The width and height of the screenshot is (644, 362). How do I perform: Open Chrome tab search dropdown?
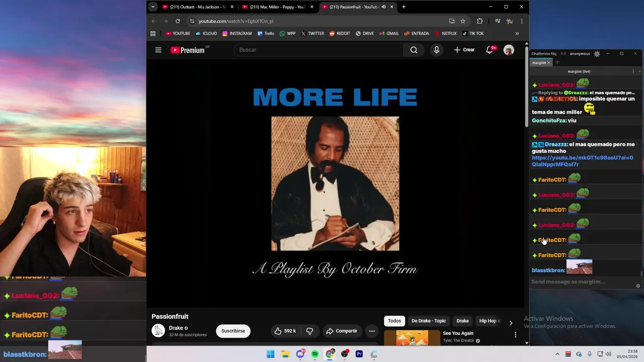pyautogui.click(x=152, y=7)
